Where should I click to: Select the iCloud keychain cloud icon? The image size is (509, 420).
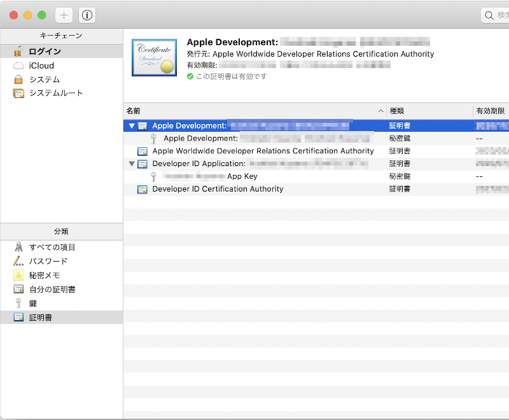click(x=18, y=66)
